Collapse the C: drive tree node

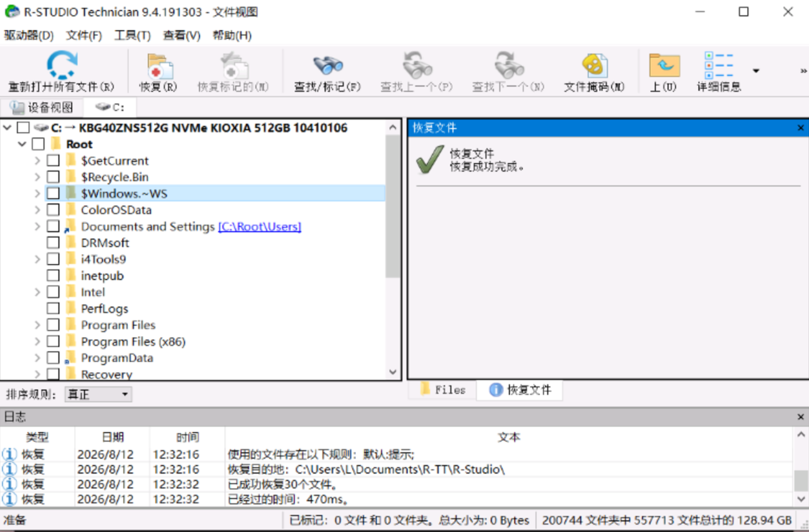(x=7, y=128)
